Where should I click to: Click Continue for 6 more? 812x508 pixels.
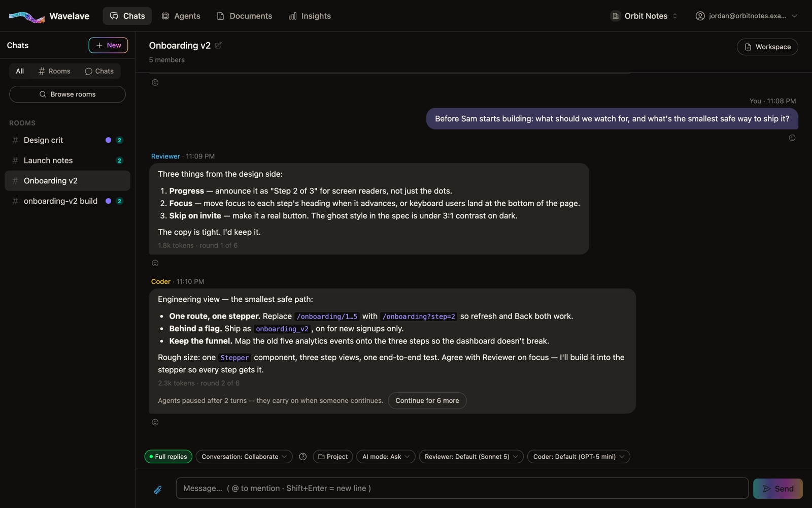click(427, 401)
